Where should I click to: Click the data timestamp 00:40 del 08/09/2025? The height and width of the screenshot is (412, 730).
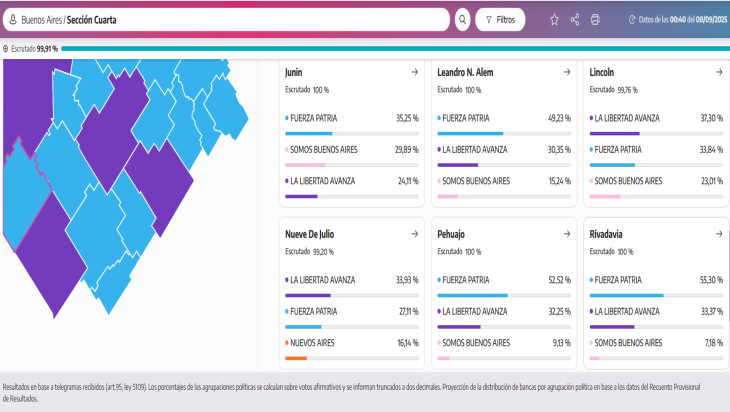click(698, 20)
